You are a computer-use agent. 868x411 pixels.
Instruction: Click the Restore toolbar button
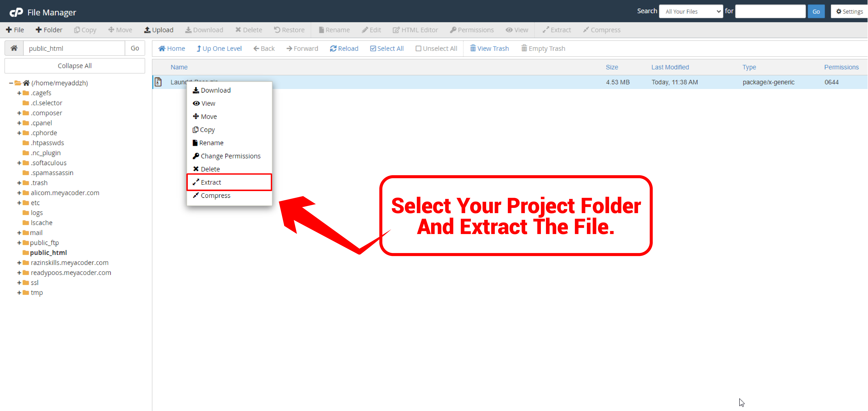(x=289, y=30)
